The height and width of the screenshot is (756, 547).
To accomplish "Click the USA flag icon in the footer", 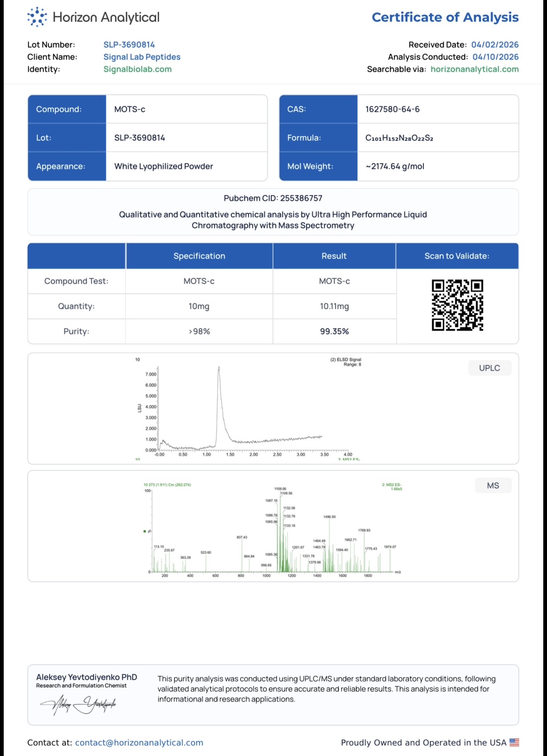I will click(x=514, y=742).
